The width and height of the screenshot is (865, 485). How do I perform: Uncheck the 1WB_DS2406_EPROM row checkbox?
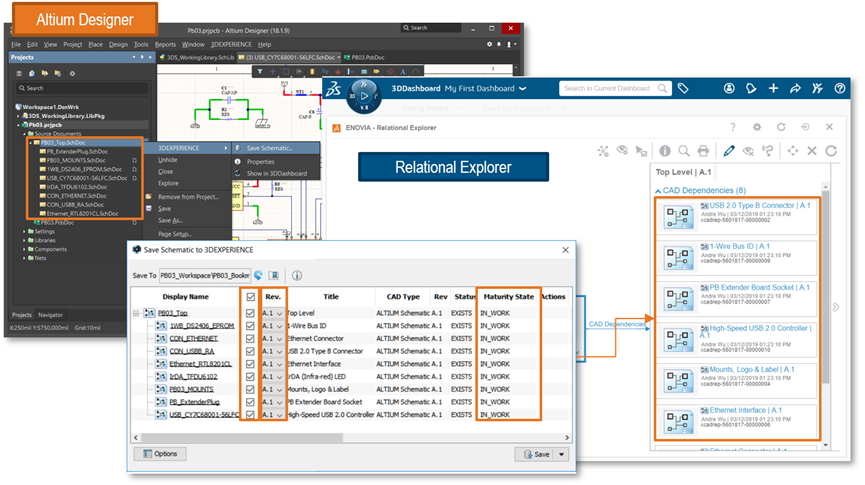point(250,326)
